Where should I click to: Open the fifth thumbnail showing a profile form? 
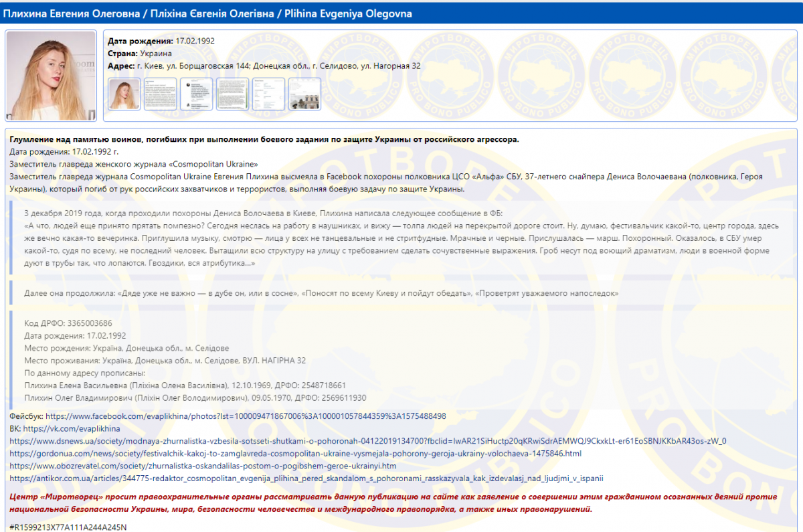click(x=269, y=94)
